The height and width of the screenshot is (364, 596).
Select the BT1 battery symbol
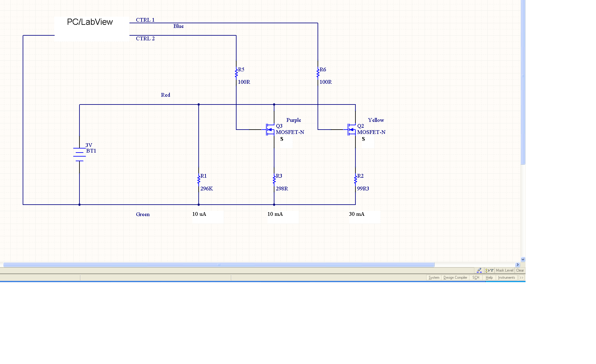(x=79, y=154)
